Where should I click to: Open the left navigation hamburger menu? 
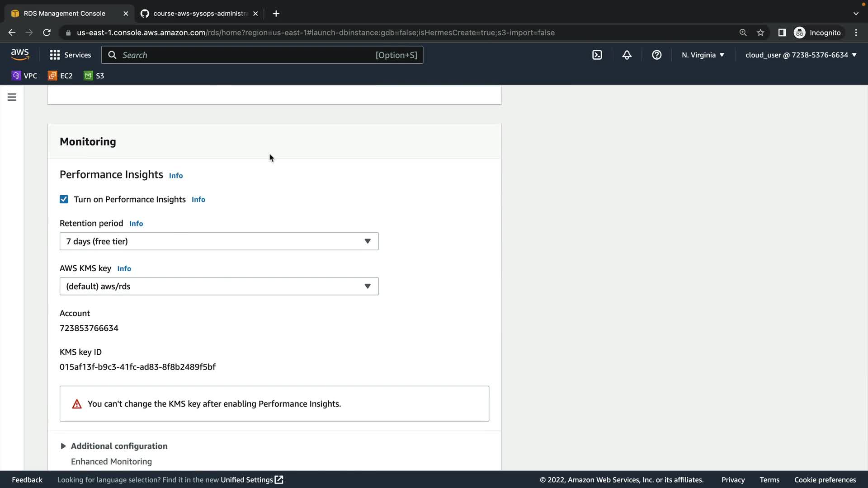click(12, 97)
